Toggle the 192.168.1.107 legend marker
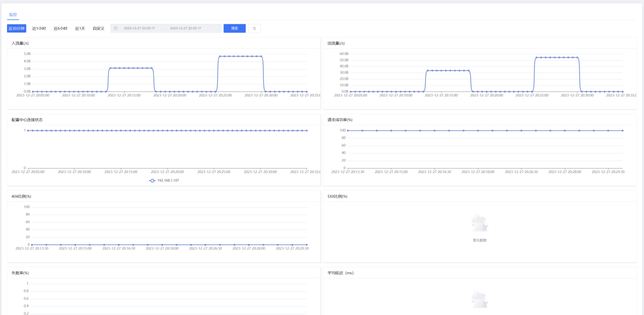Screen dimensions: 644x315 coord(152,180)
